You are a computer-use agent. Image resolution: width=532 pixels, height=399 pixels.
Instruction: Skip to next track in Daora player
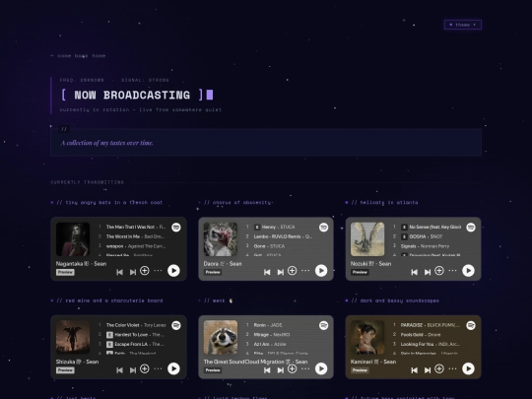tap(280, 272)
